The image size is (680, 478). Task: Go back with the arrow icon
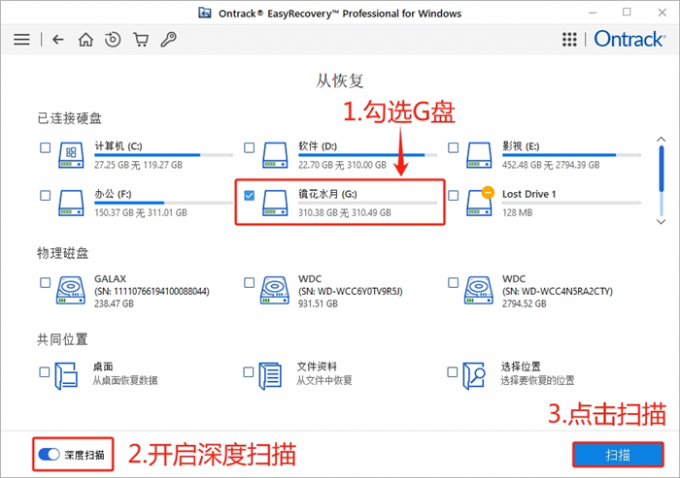58,39
